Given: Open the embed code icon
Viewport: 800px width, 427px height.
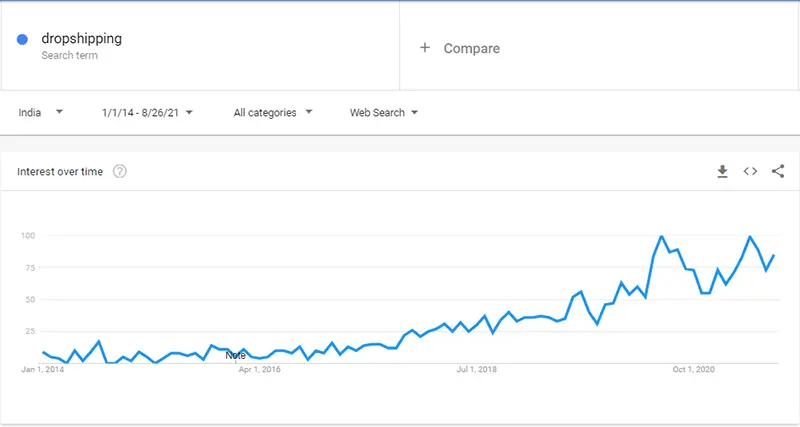Looking at the screenshot, I should 750,171.
